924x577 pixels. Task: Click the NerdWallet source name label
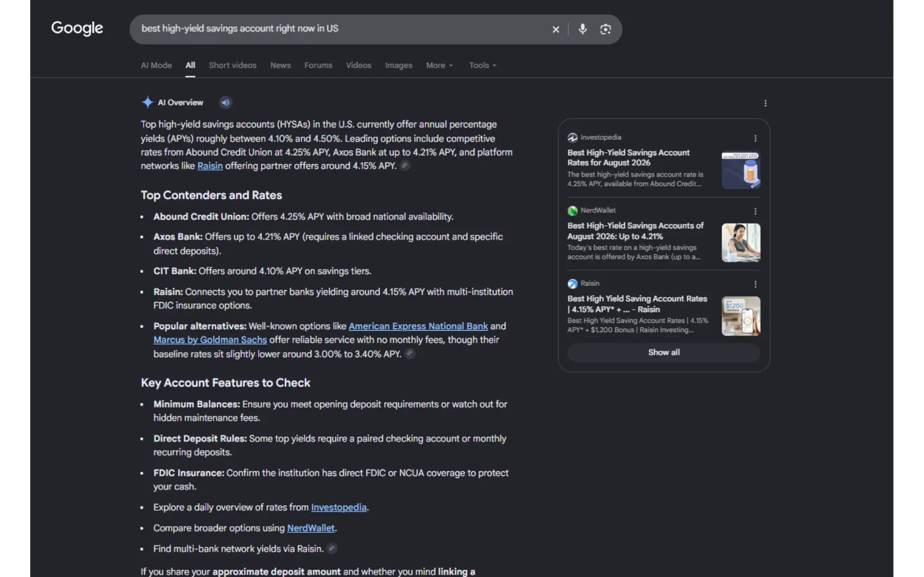coord(598,211)
